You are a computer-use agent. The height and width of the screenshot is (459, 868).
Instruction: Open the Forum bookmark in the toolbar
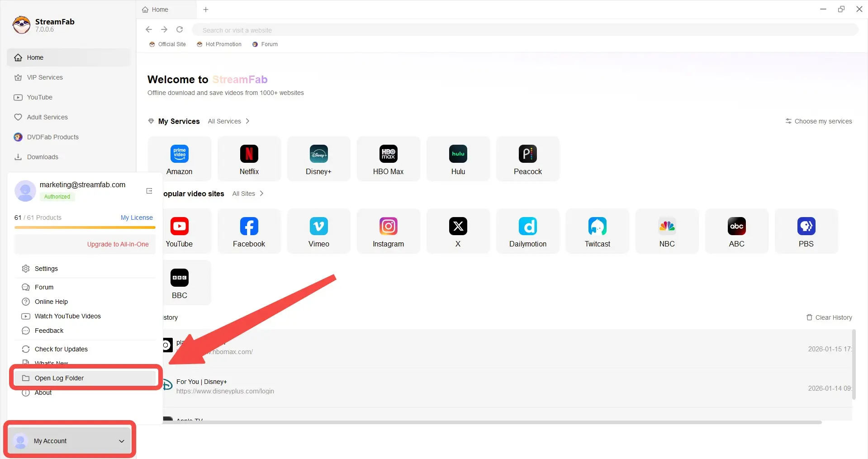[x=265, y=44]
